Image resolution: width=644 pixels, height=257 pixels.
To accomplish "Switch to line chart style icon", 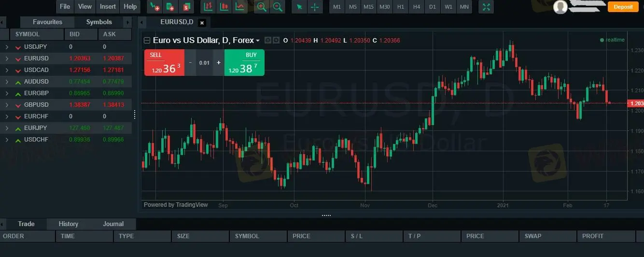I will (240, 7).
